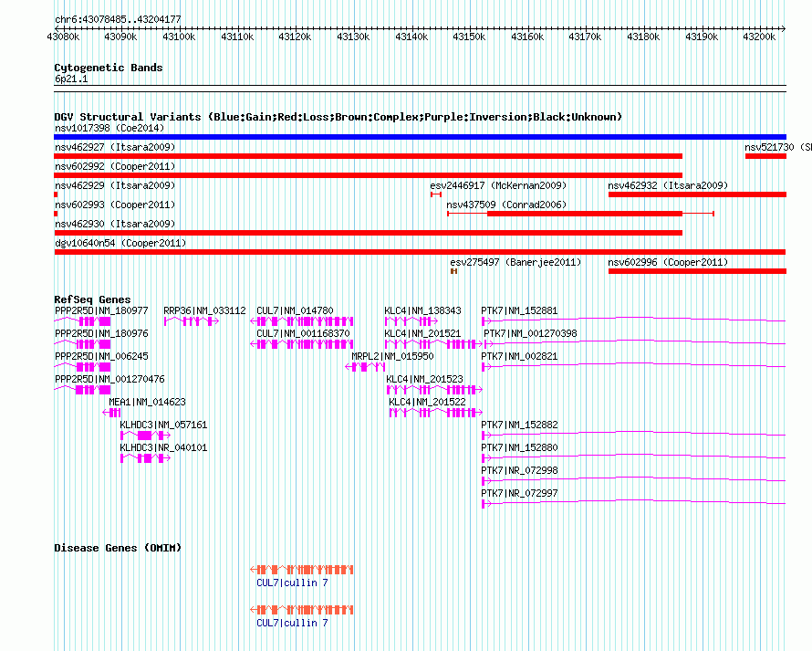Click the PTK7|NM_152881 transcript line
The width and height of the screenshot is (812, 651).
[634, 321]
